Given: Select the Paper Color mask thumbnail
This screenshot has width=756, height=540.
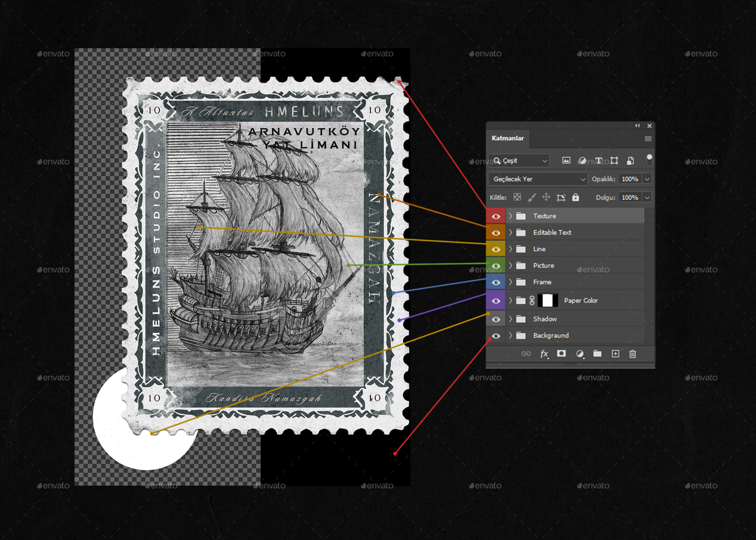Looking at the screenshot, I should [x=548, y=300].
